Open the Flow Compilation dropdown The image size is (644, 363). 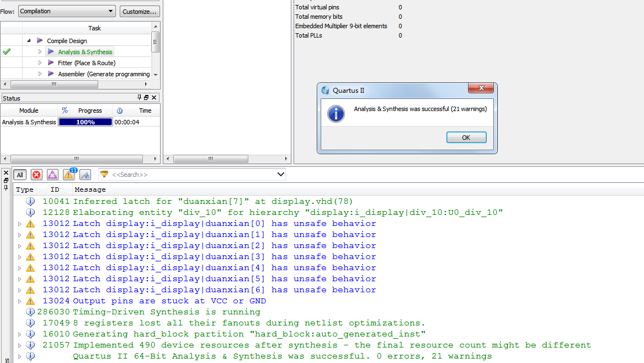click(67, 11)
